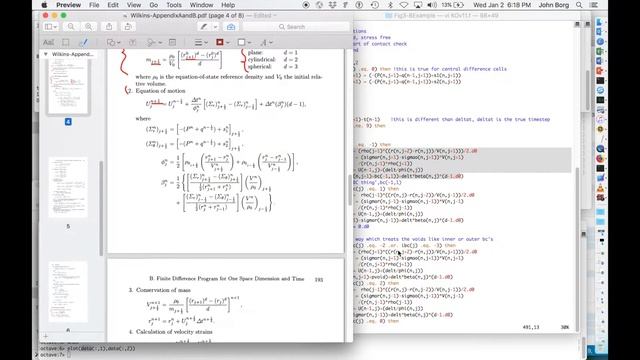Insert a note with the Note tool

click(x=172, y=42)
